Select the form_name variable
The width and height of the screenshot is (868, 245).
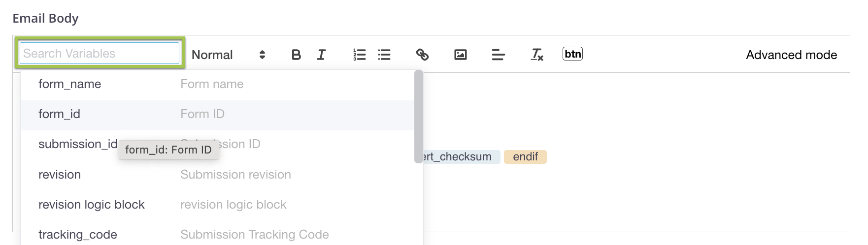tap(70, 84)
